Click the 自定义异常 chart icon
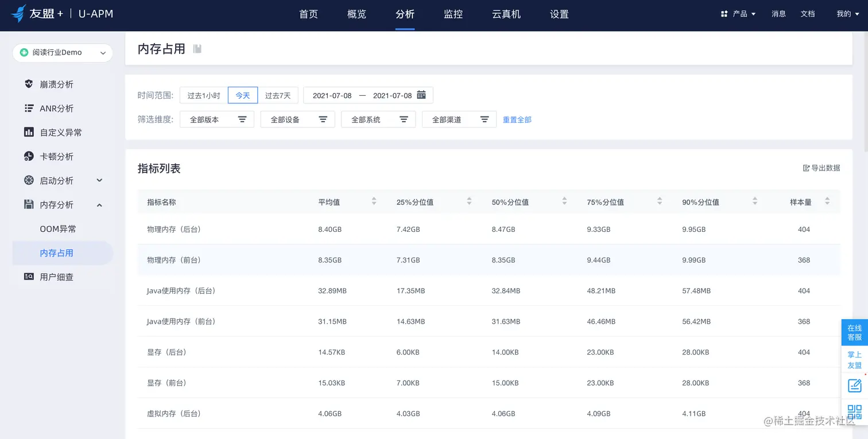This screenshot has width=868, height=439. tap(29, 132)
